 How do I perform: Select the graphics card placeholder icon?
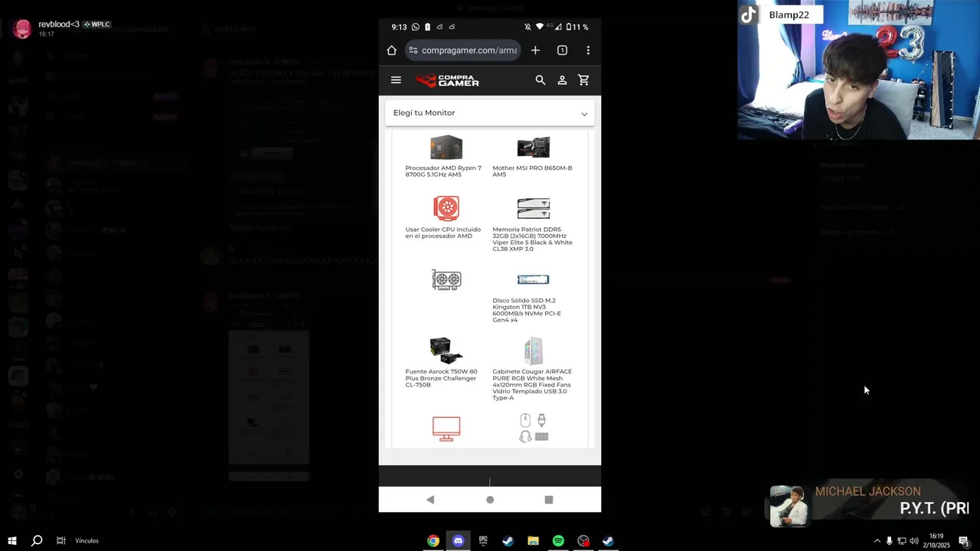(x=446, y=279)
